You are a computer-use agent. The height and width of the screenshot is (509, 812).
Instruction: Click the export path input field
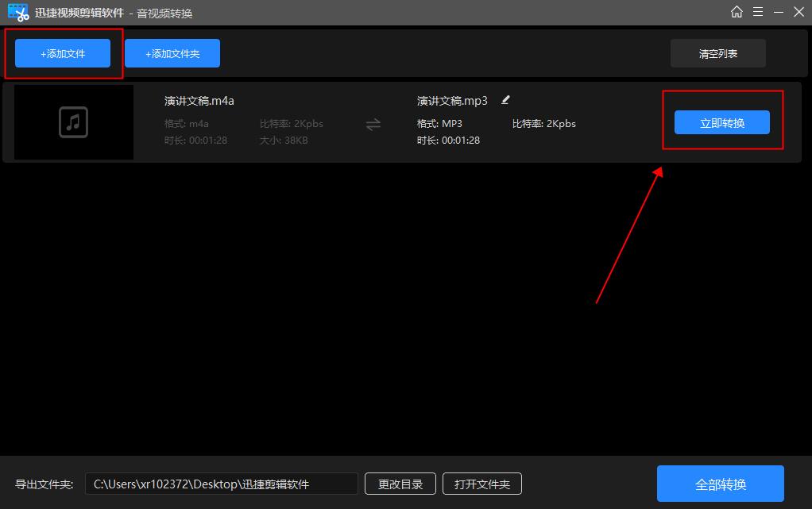pyautogui.click(x=222, y=483)
